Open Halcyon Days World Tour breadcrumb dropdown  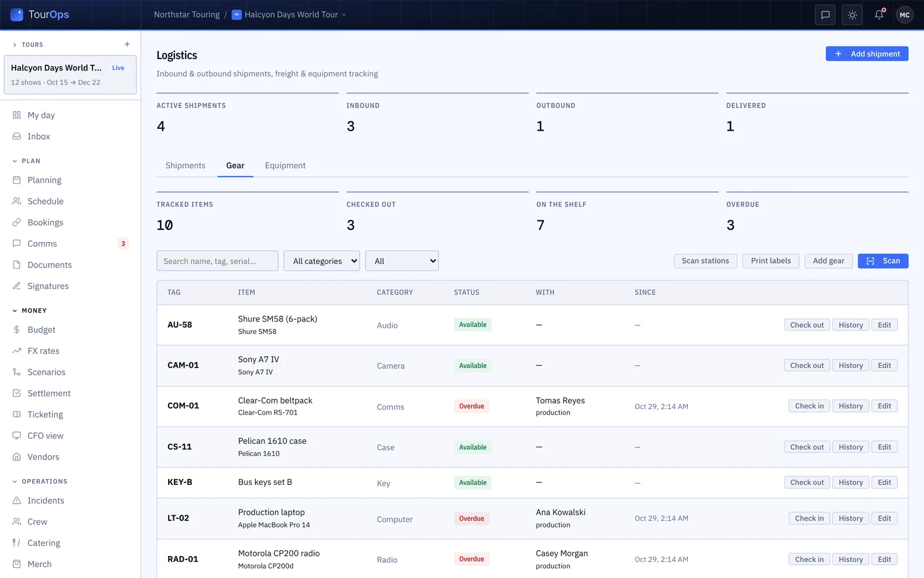click(x=289, y=14)
